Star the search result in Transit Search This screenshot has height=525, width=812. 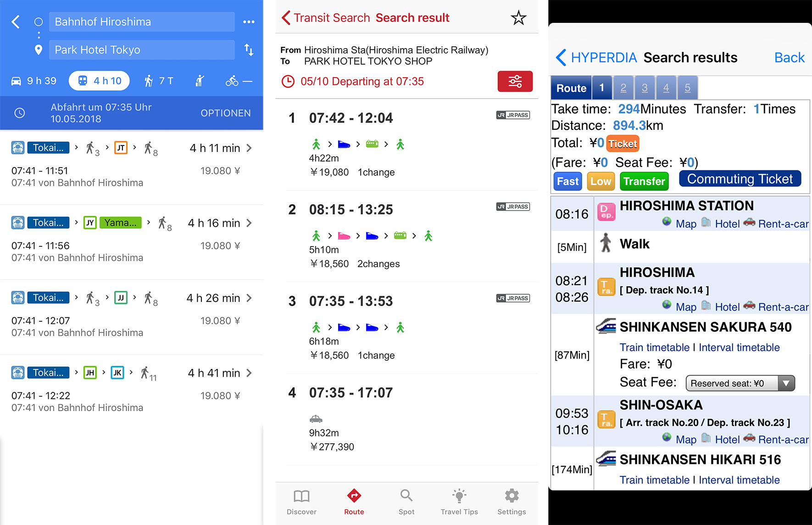click(518, 17)
